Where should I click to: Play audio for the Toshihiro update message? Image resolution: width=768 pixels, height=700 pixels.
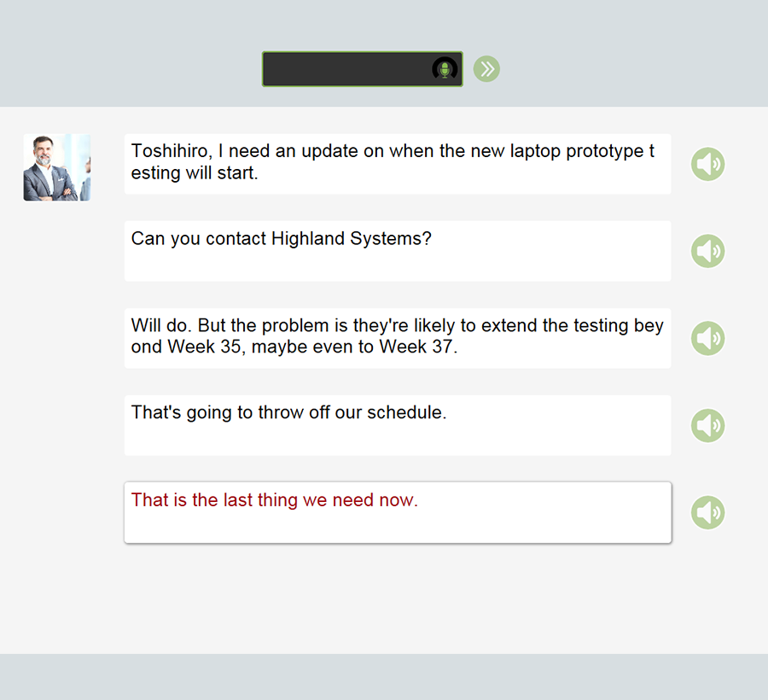[x=707, y=164]
